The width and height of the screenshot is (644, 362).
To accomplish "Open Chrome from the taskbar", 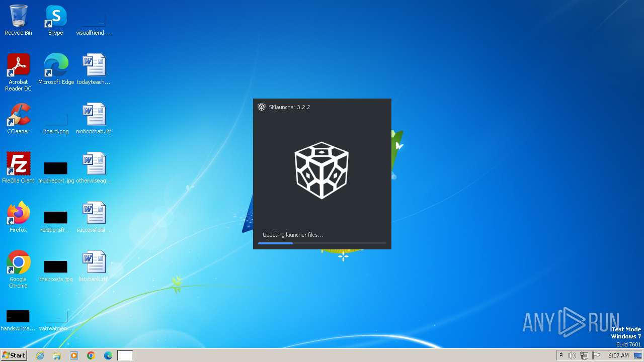I will (x=91, y=355).
